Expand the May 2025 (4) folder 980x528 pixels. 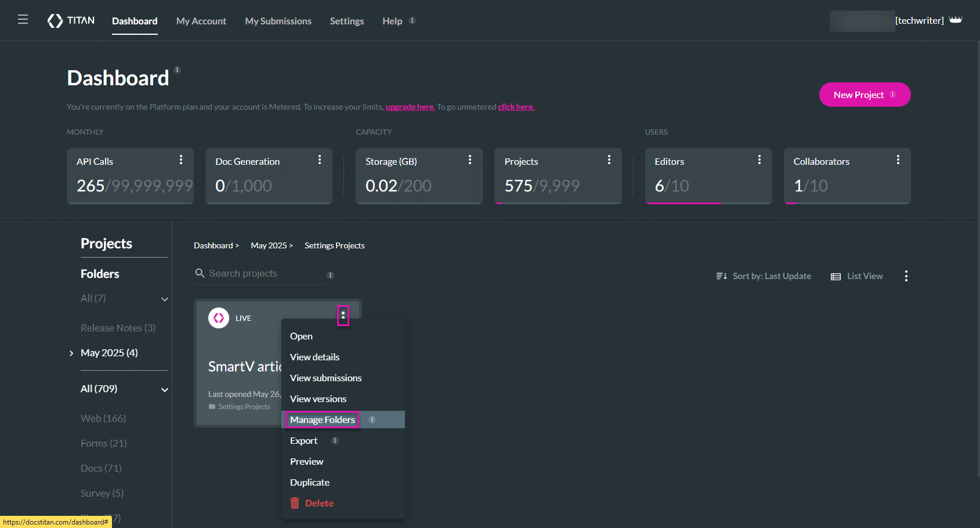[71, 353]
